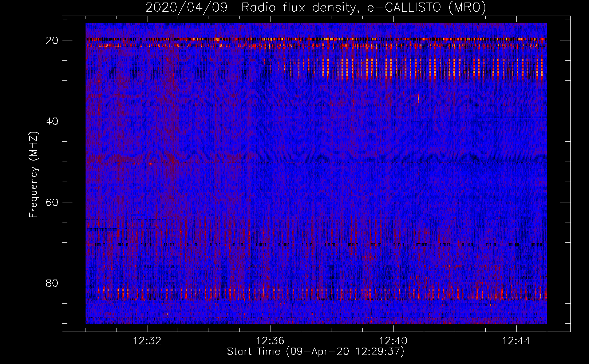Click the '12:36' time tick label
The height and width of the screenshot is (364, 589).
[x=270, y=341]
